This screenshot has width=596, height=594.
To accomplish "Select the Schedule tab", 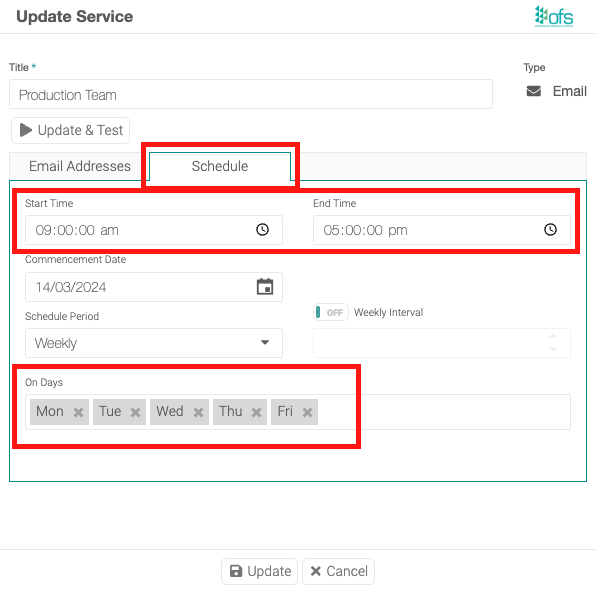I will 220,166.
